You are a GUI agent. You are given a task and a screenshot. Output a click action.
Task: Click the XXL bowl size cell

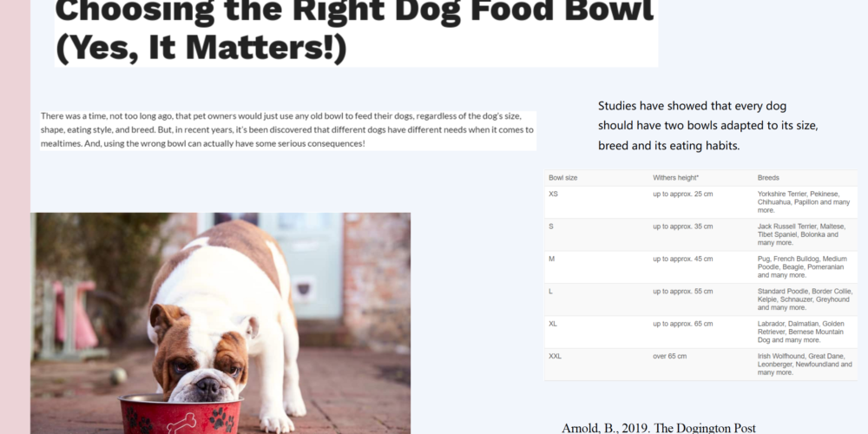(596, 365)
